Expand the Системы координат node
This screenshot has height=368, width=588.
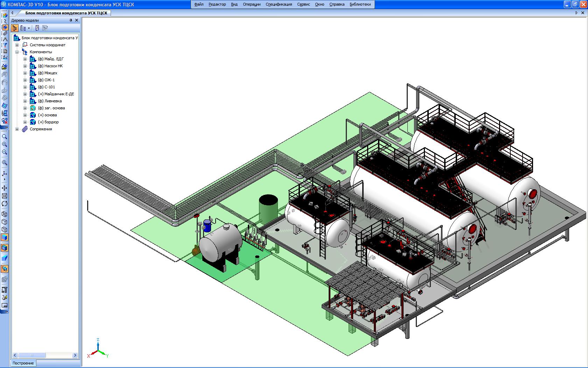click(x=17, y=45)
